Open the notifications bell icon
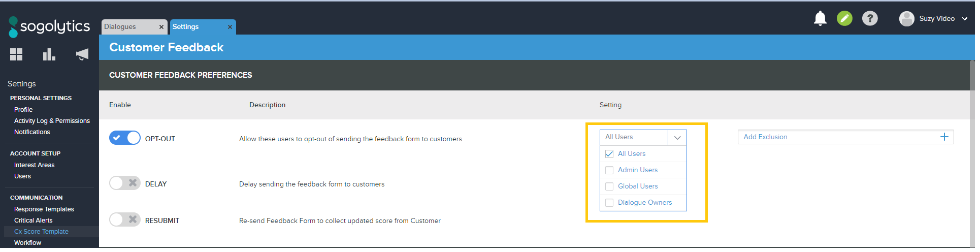The image size is (980, 252). pyautogui.click(x=820, y=19)
